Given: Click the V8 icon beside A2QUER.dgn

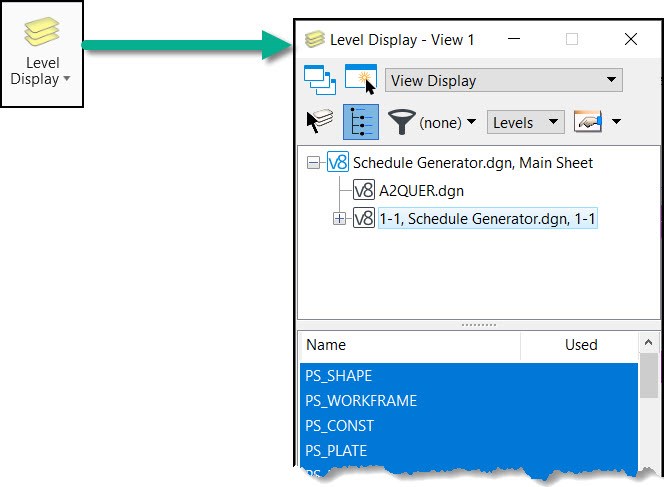Looking at the screenshot, I should 364,191.
